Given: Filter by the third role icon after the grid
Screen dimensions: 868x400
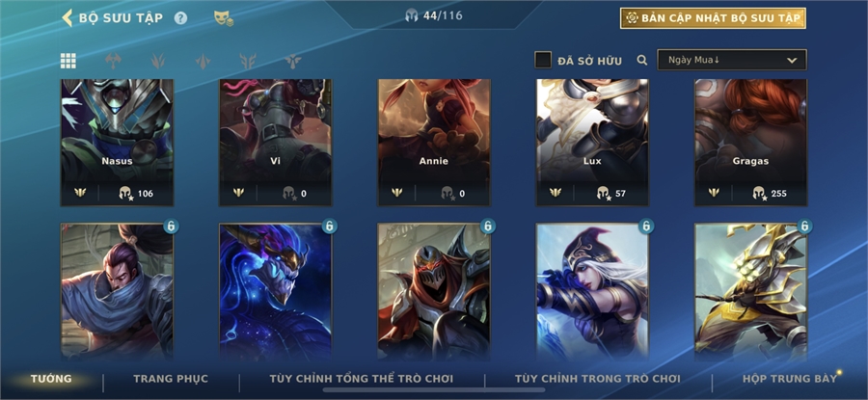Looking at the screenshot, I should pyautogui.click(x=203, y=61).
